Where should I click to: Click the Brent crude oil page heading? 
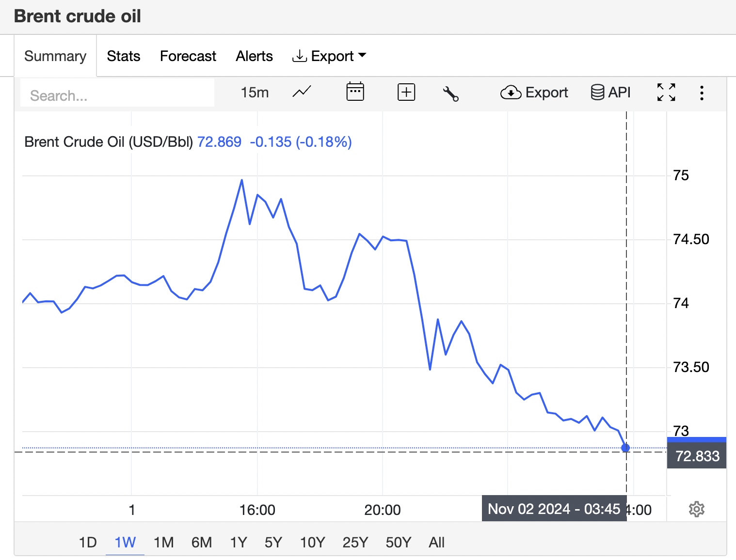pyautogui.click(x=78, y=16)
